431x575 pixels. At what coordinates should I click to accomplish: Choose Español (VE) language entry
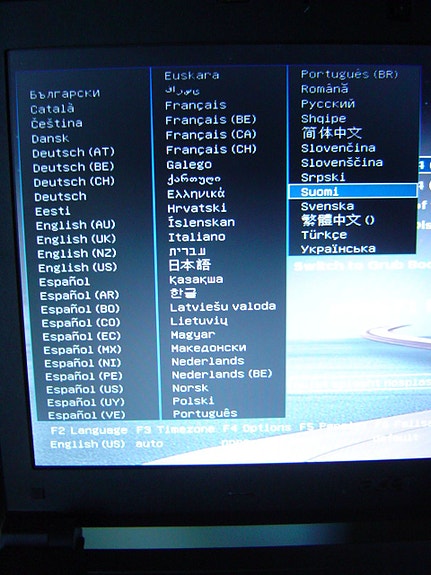pos(87,415)
